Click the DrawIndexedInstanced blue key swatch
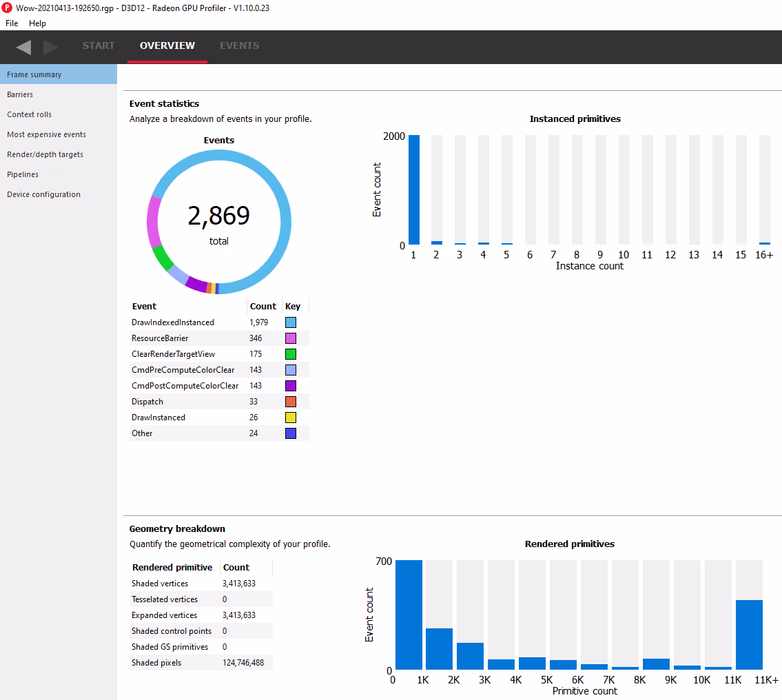782x700 pixels. tap(291, 322)
